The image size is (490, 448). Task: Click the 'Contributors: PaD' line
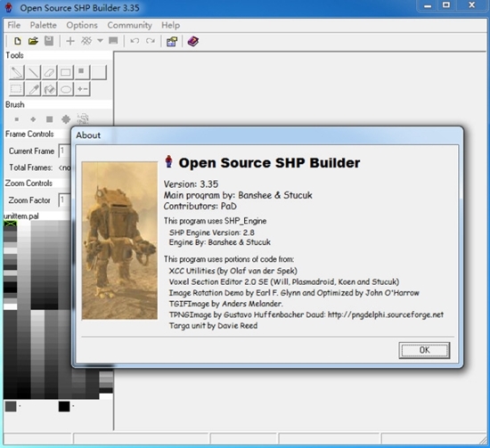click(x=200, y=207)
